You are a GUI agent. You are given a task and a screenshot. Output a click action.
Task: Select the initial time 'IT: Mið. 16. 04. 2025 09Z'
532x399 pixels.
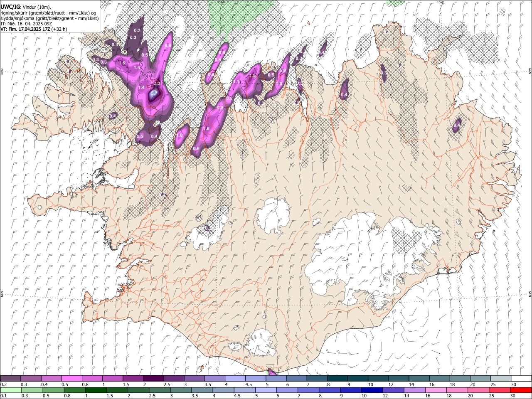26,24
